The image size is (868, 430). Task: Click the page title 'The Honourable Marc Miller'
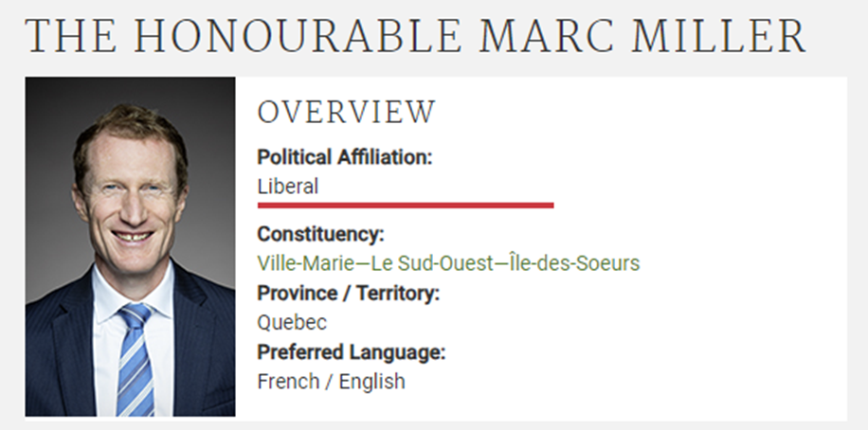click(416, 35)
